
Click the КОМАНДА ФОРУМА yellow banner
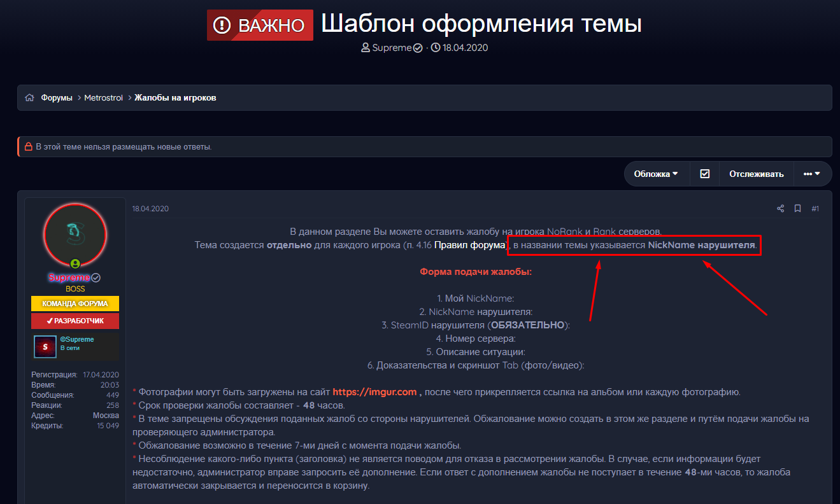[x=75, y=304]
